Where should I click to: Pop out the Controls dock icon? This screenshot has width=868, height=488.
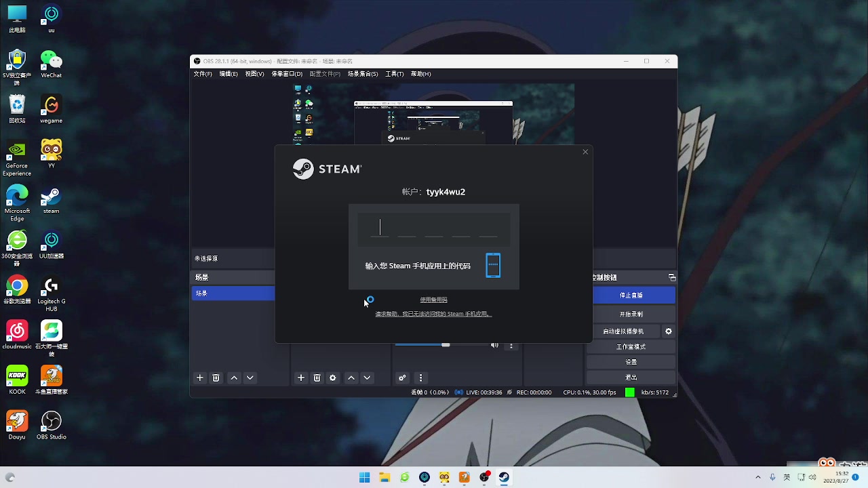pos(672,277)
